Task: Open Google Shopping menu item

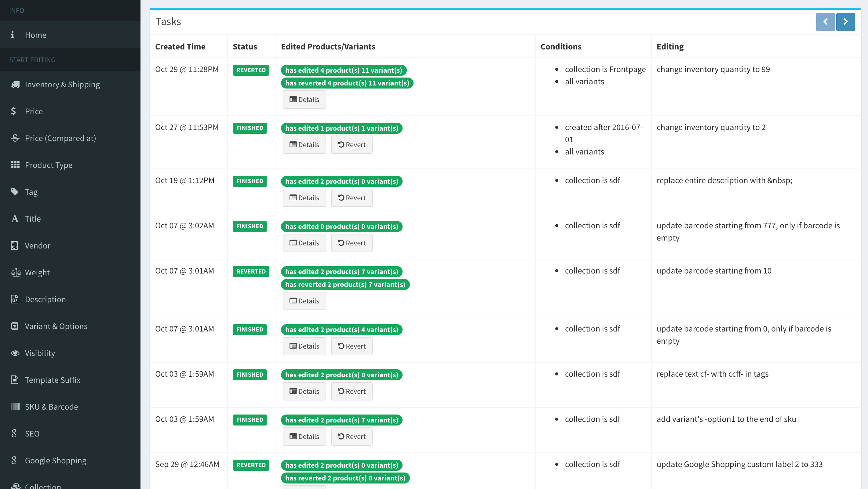Action: pos(56,460)
